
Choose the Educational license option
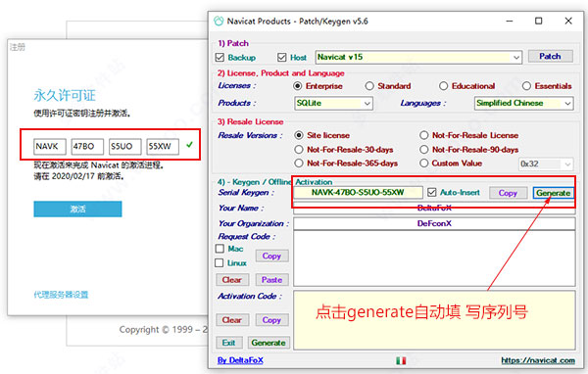pyautogui.click(x=443, y=86)
